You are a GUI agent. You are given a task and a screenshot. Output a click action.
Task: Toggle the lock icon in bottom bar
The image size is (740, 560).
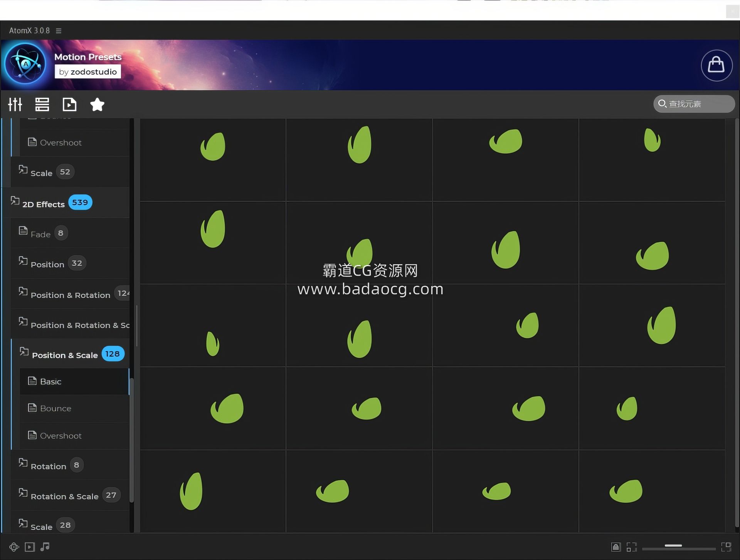616,547
